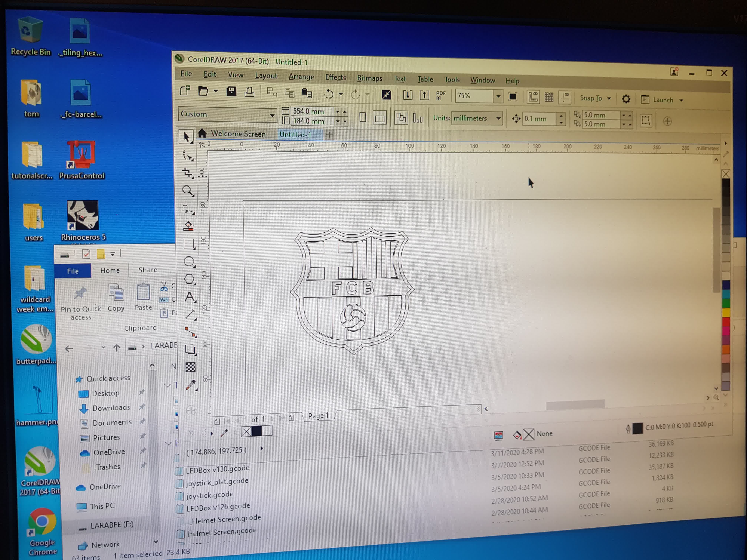Click the Full-screen preview icon
This screenshot has width=747, height=560.
point(513,97)
